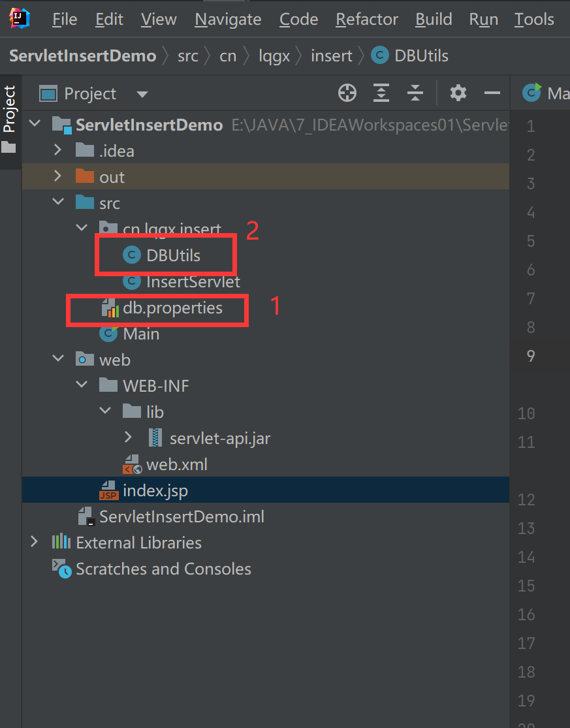Screen dimensions: 570x728
Task: Open the Project view dropdown
Action: click(142, 94)
